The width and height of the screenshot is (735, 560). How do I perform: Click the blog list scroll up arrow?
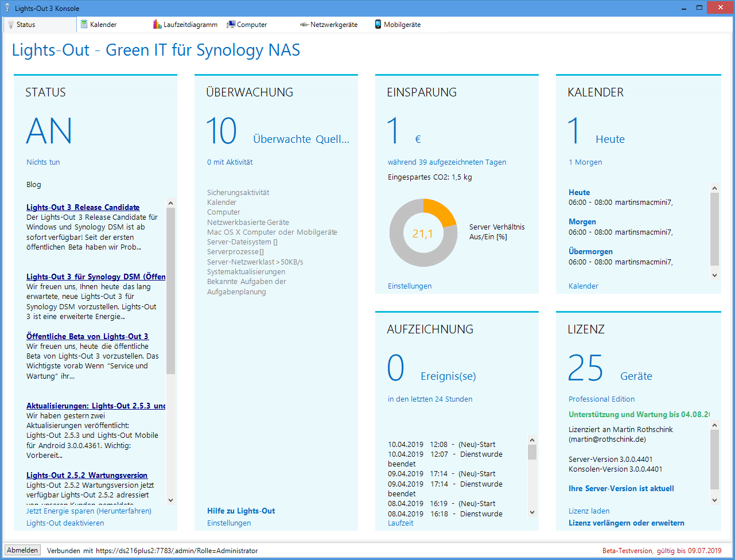pyautogui.click(x=170, y=203)
